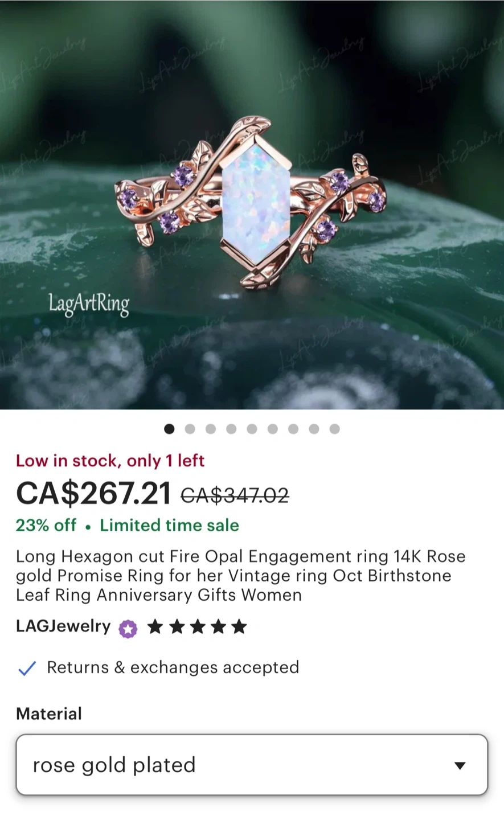Click the five-star rating icons
Screen dimensions: 504x820
coord(197,627)
